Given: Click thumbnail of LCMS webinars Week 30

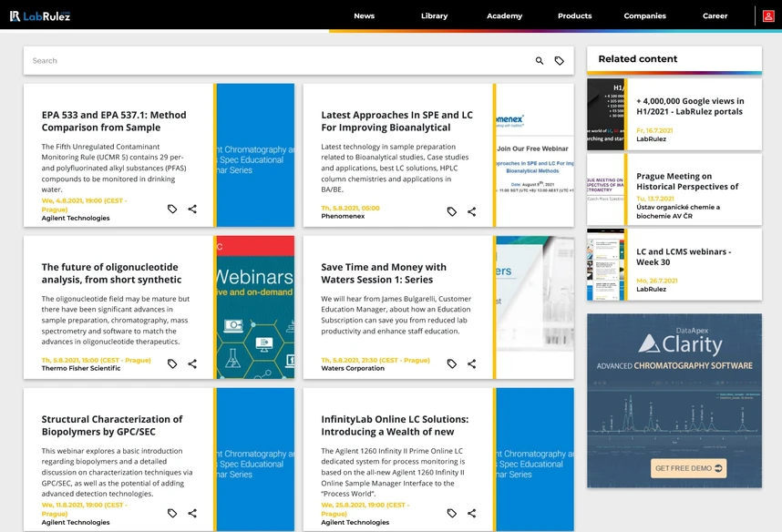Looking at the screenshot, I should tap(605, 265).
